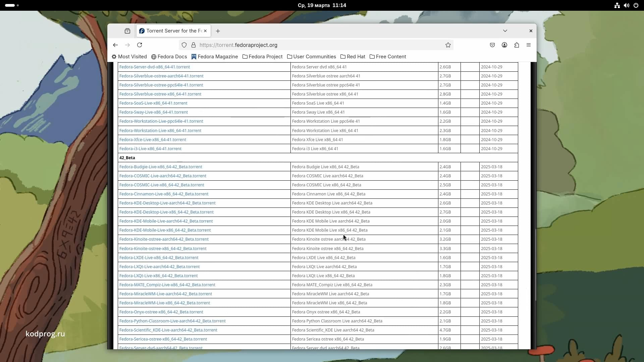This screenshot has height=362, width=644.
Task: Download Fedora-Sericea-ostree-x86_64-42_Beta.torrent
Action: [163, 339]
